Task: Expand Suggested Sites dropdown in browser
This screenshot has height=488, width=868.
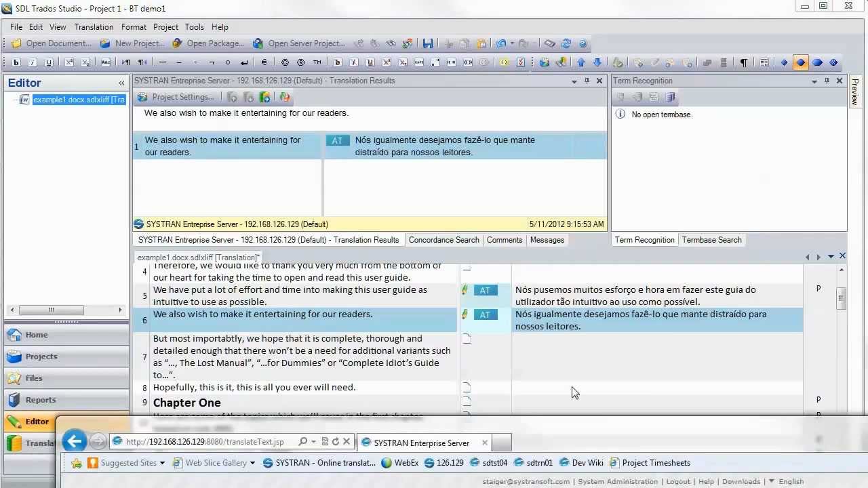Action: coord(162,463)
